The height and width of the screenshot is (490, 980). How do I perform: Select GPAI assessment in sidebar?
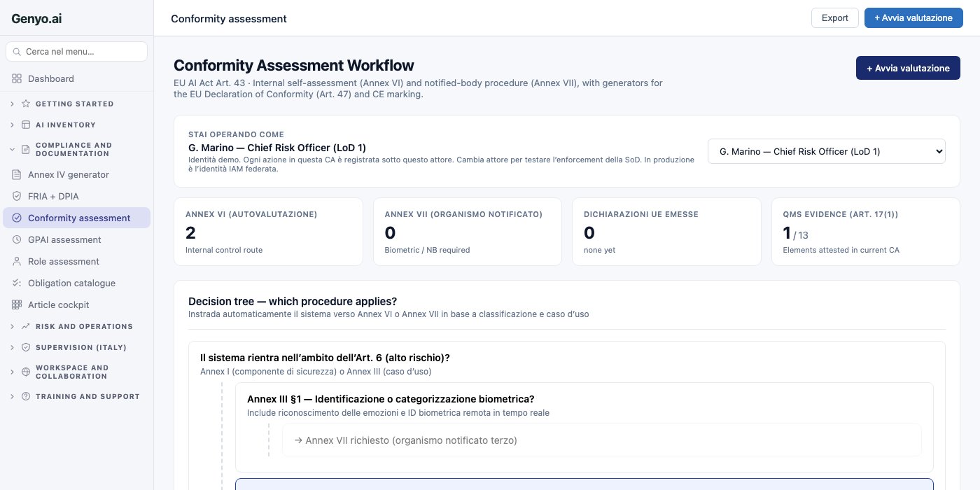pos(76,240)
